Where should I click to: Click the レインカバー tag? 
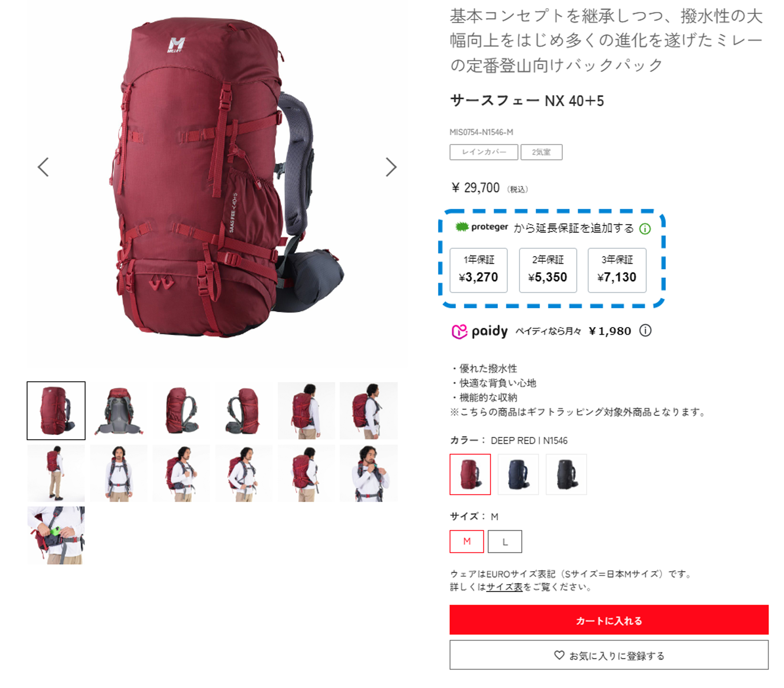484,152
